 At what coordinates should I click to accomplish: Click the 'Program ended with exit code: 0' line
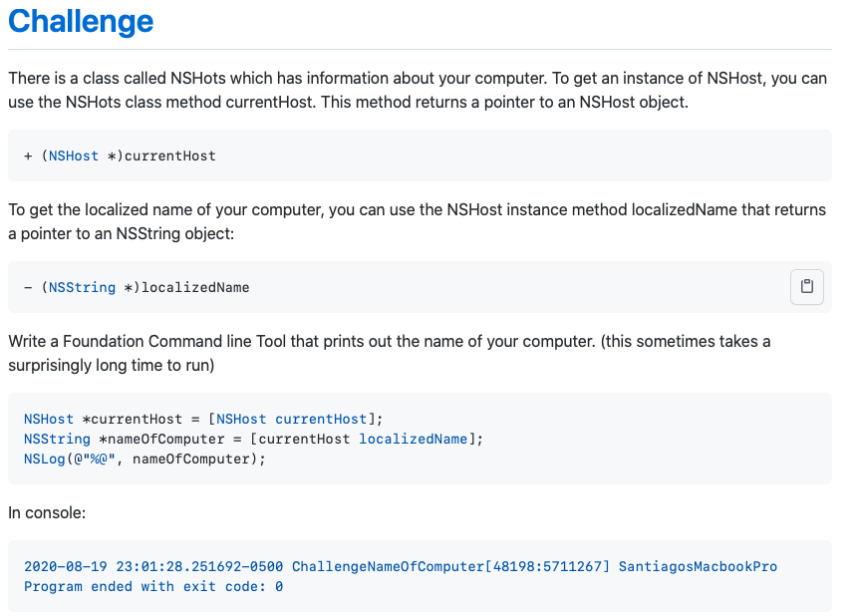pos(153,586)
